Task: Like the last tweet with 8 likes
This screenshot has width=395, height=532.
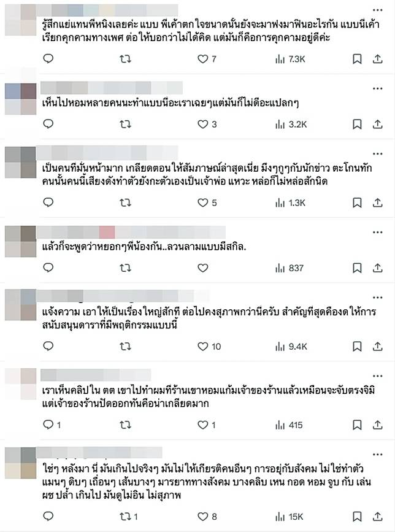Action: click(x=207, y=517)
